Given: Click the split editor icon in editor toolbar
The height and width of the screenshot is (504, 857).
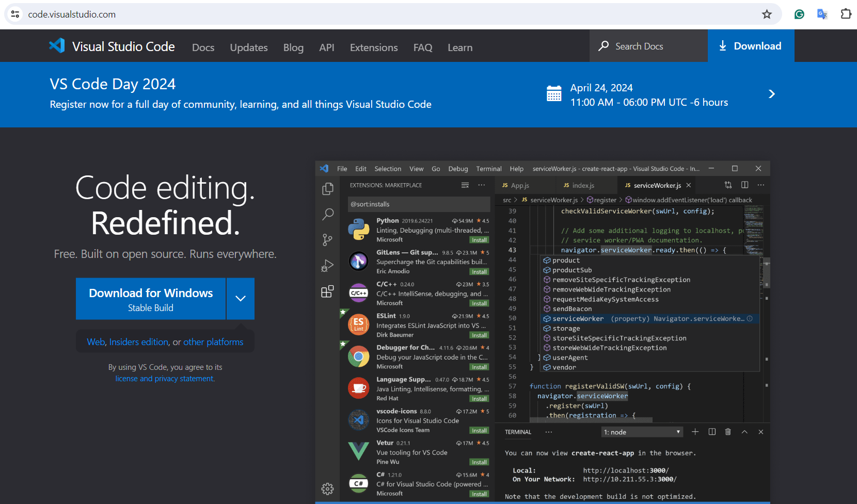Looking at the screenshot, I should pyautogui.click(x=744, y=185).
